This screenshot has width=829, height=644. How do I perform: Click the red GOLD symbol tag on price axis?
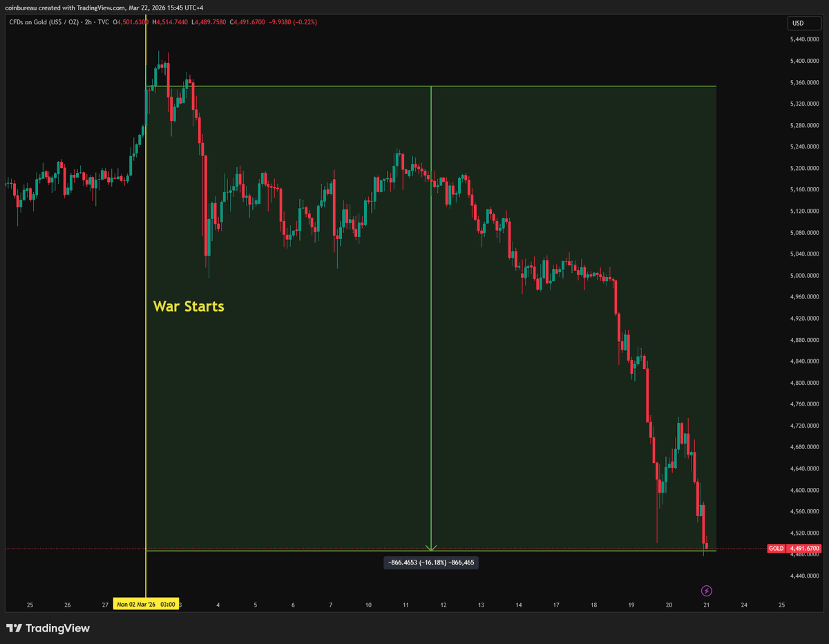click(x=776, y=549)
